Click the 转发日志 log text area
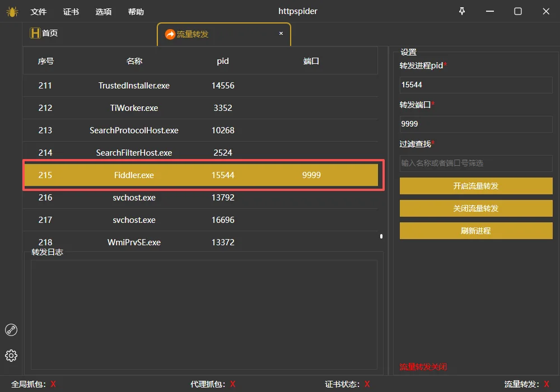 pyautogui.click(x=204, y=315)
